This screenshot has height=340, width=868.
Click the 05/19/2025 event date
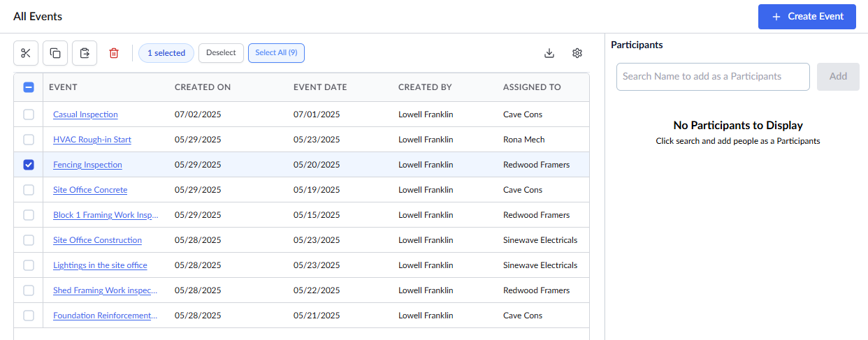[x=317, y=190]
